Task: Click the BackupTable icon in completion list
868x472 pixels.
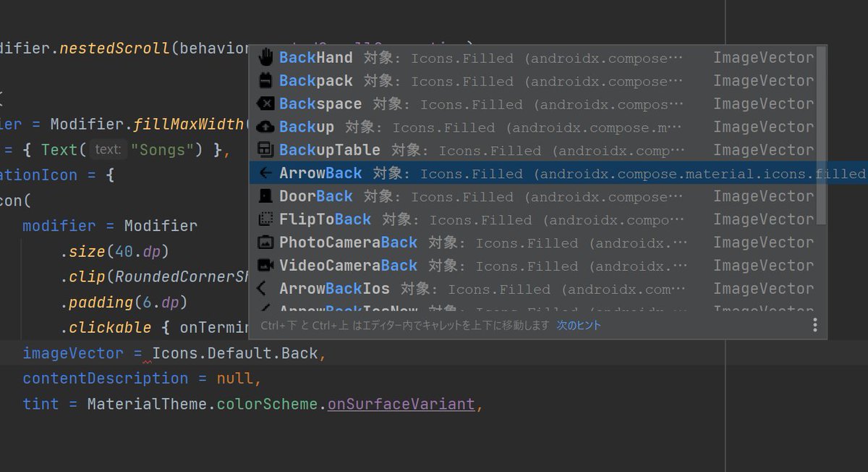Action: tap(265, 151)
